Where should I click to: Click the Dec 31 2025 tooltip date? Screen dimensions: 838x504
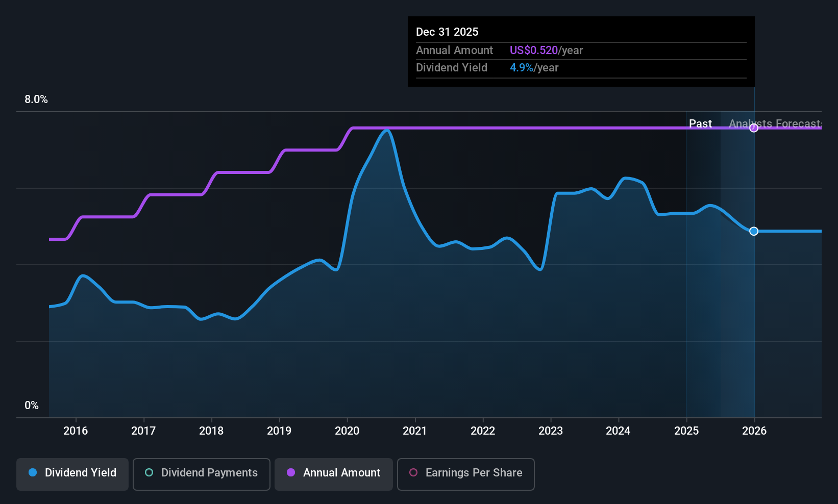447,32
